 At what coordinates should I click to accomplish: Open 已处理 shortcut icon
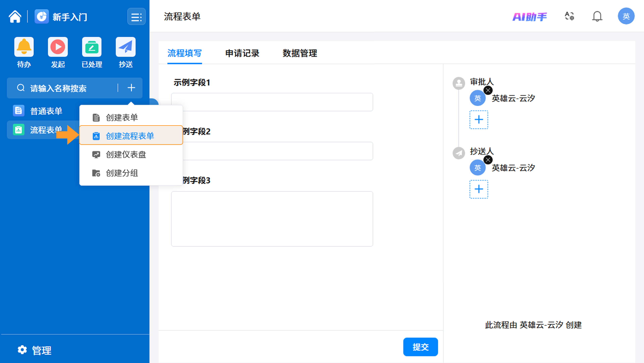[92, 47]
